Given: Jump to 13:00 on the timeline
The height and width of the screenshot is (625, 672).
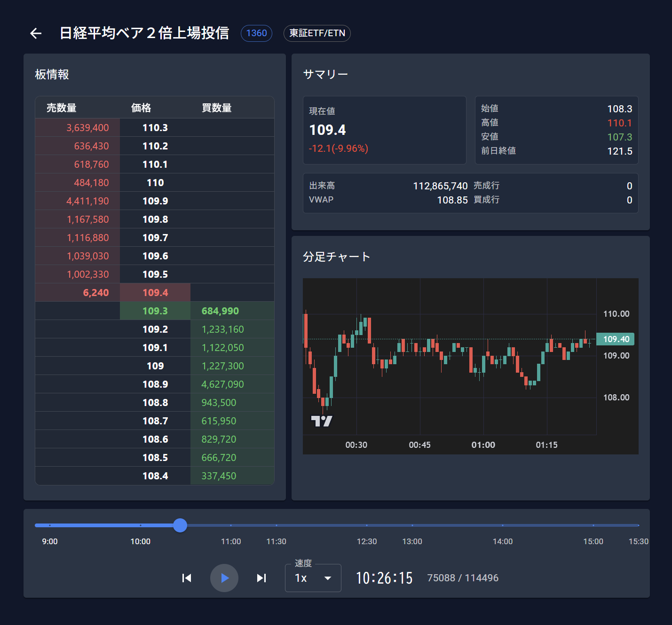Looking at the screenshot, I should [412, 525].
